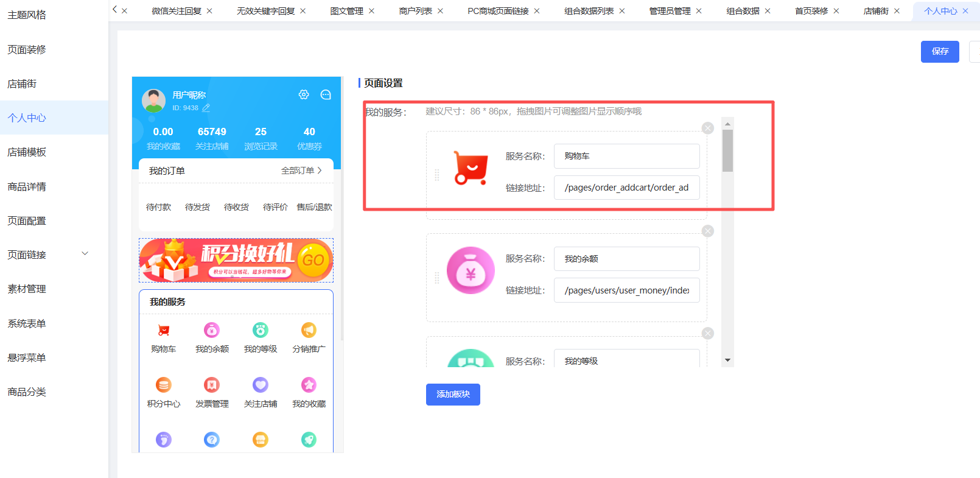Switch to the 商户列表 tab

coord(415,11)
